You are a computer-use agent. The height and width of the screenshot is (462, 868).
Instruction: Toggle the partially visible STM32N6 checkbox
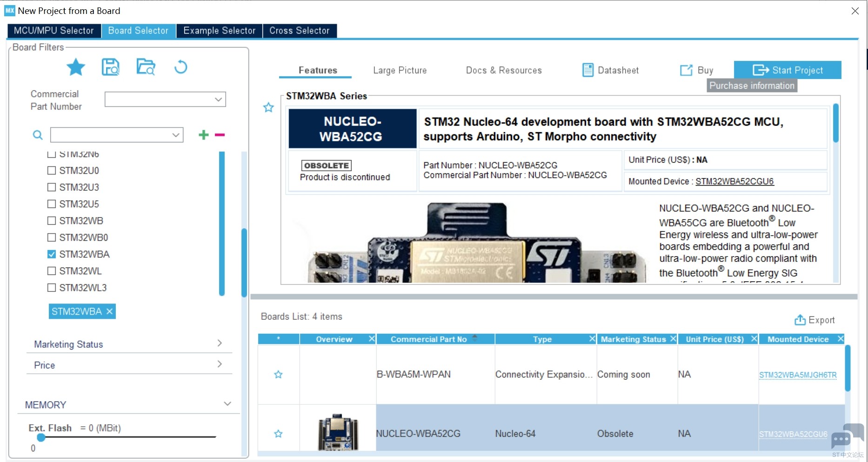pyautogui.click(x=52, y=154)
